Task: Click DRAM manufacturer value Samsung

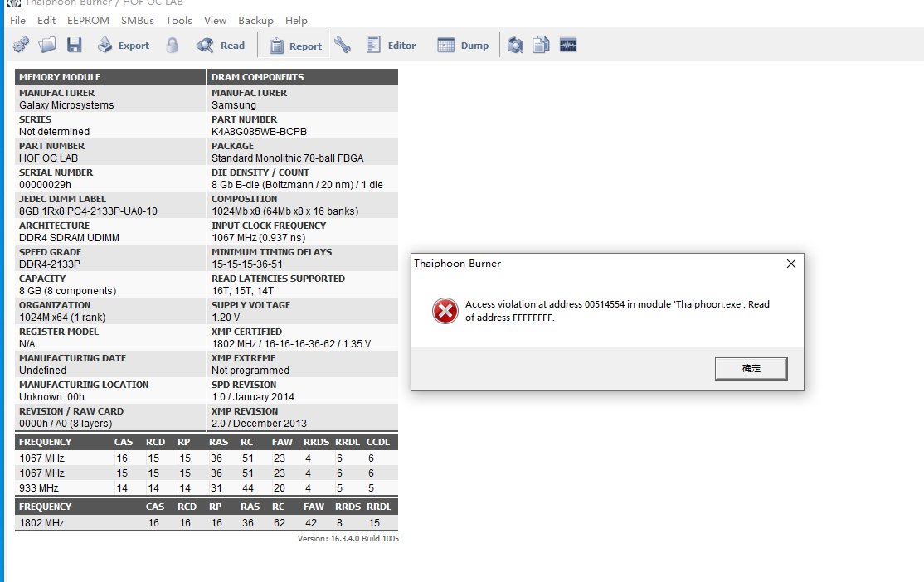Action: click(x=234, y=104)
